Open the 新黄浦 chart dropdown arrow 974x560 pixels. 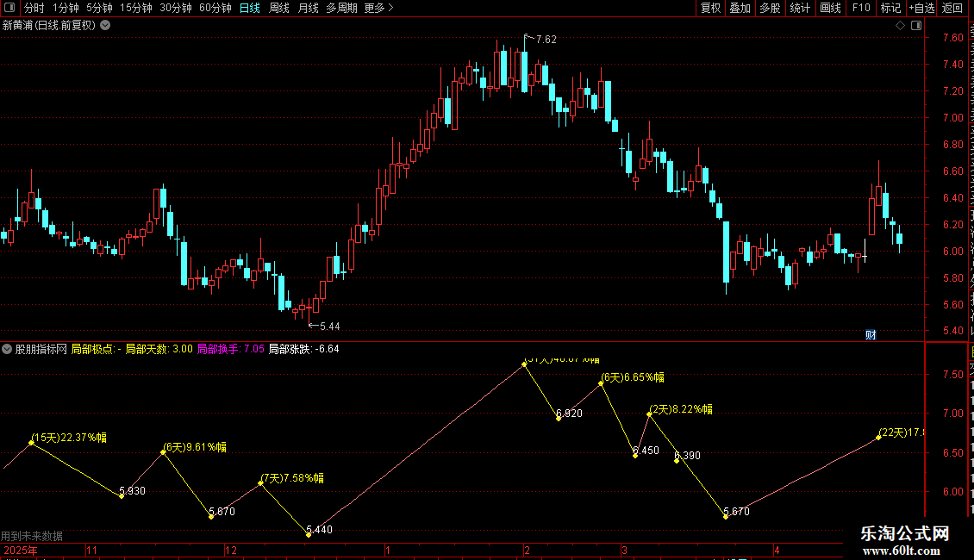coord(106,26)
